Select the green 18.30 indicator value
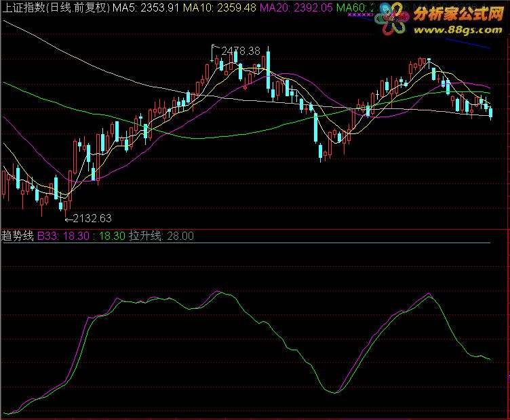Image resolution: width=510 pixels, height=420 pixels. (112, 236)
